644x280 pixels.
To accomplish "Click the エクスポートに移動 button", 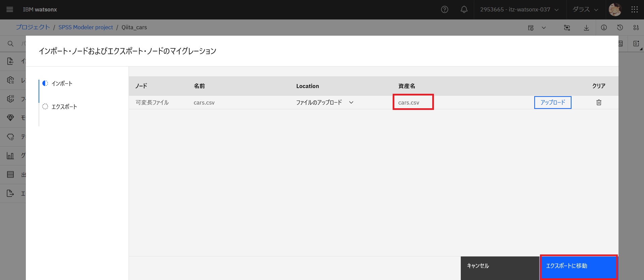I will coord(579,268).
